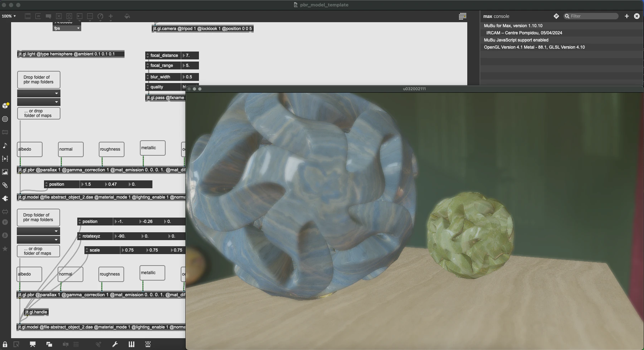Insert a dial object from the toolbar
Screen dimensions: 644x350
pos(100,16)
